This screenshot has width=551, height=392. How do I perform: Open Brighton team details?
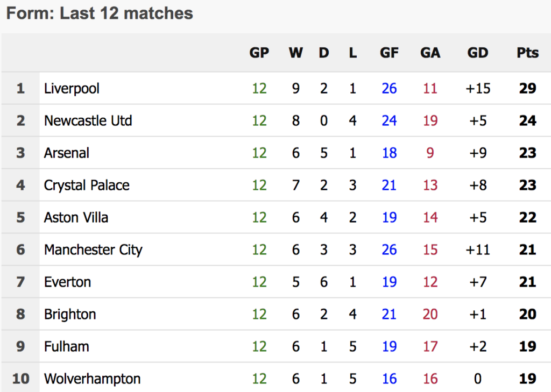point(70,314)
